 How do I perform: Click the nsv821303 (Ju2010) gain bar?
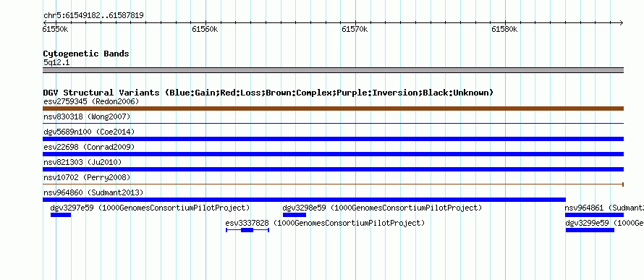point(333,169)
